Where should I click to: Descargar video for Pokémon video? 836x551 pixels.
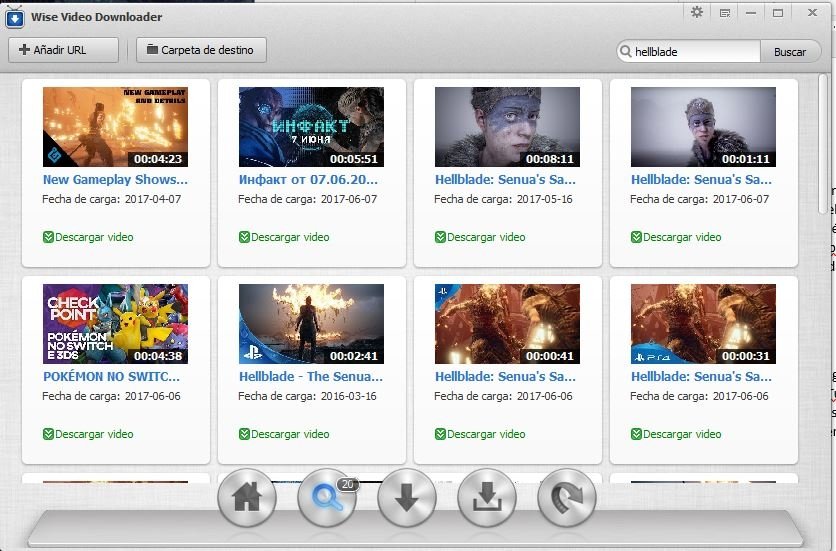pyautogui.click(x=88, y=434)
